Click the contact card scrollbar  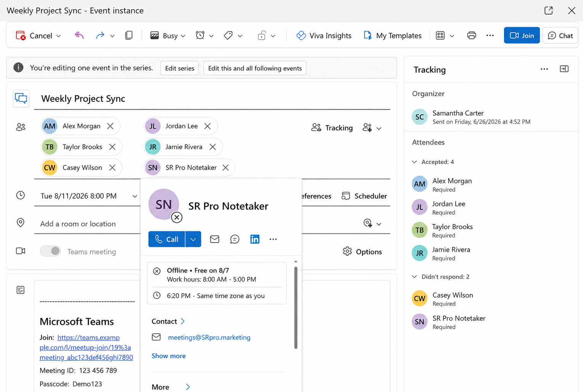point(296,307)
